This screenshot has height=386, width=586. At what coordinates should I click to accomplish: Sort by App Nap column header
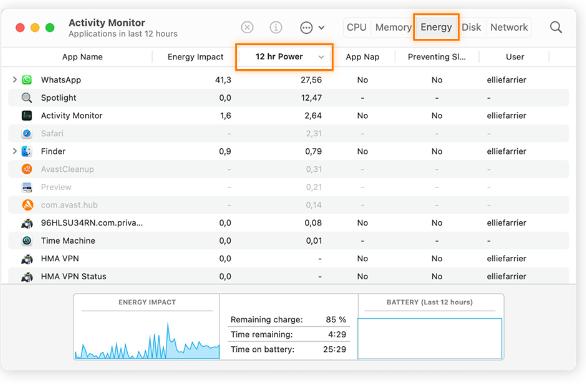(x=362, y=57)
